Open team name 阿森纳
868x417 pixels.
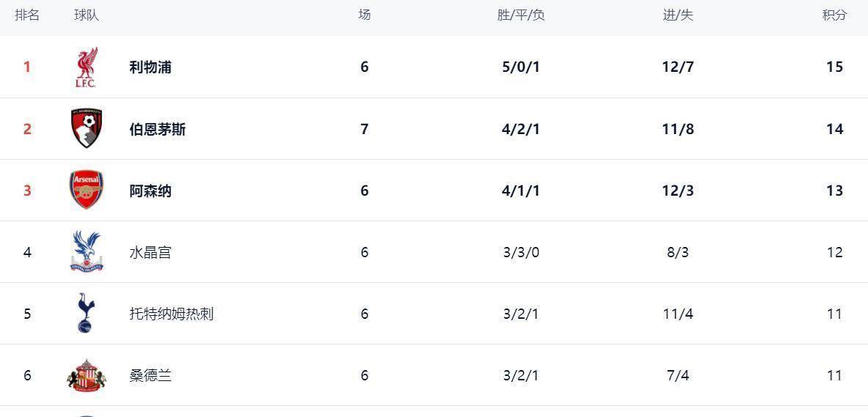pyautogui.click(x=150, y=191)
